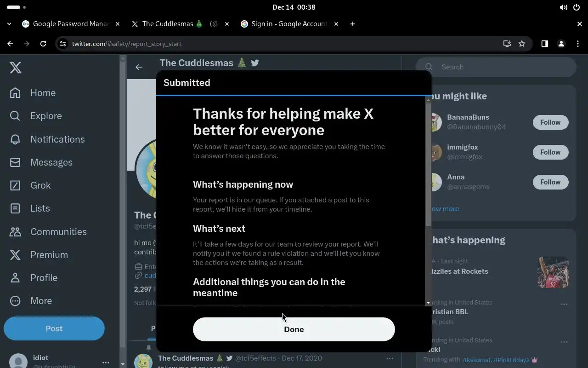Click the Activities pill in the top bar
Screen dimensions: 588x368
[x=14, y=7]
